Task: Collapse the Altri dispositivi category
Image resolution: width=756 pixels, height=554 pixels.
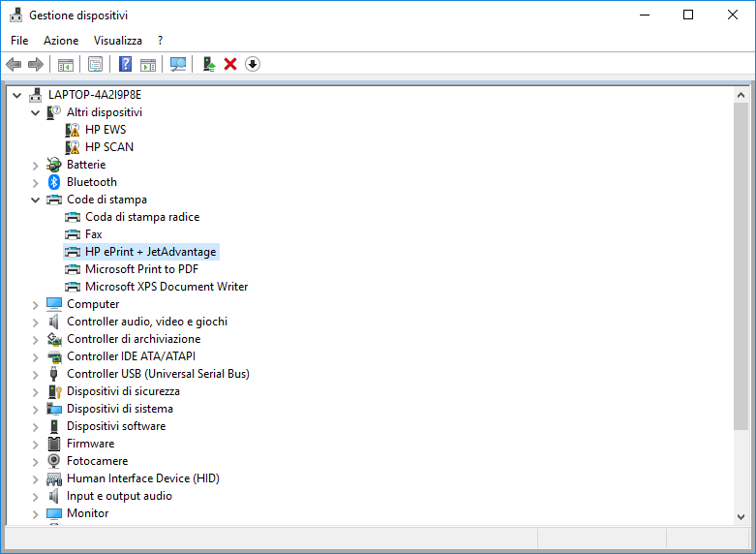Action: click(x=36, y=112)
